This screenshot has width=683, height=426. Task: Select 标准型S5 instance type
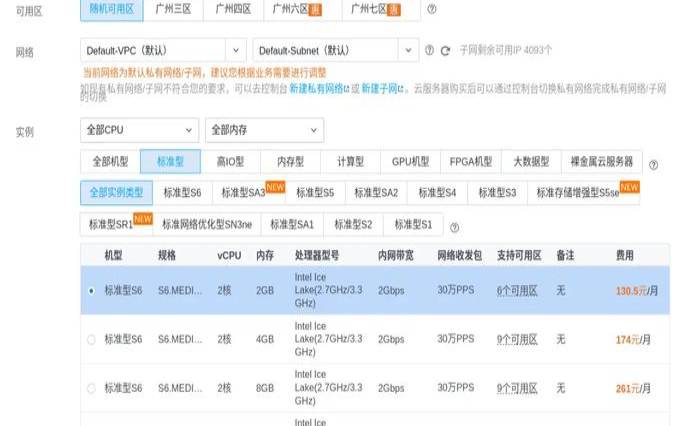(315, 193)
